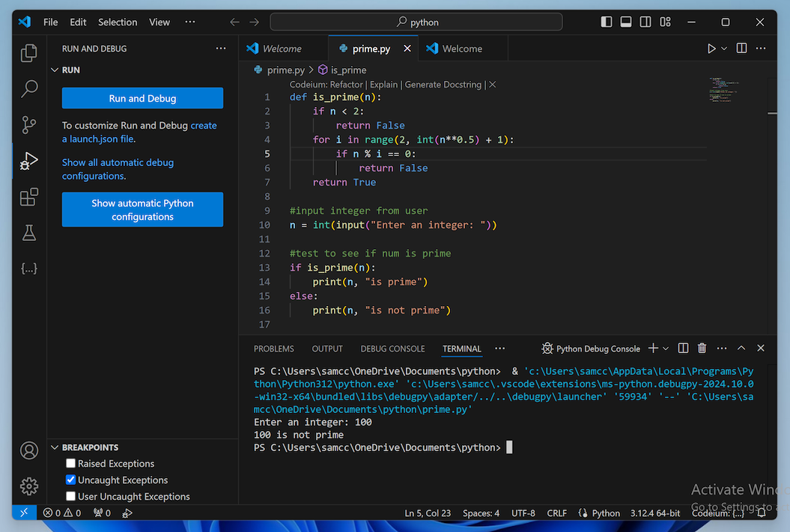Click the Run Python File play icon
The width and height of the screenshot is (790, 532).
click(x=711, y=49)
